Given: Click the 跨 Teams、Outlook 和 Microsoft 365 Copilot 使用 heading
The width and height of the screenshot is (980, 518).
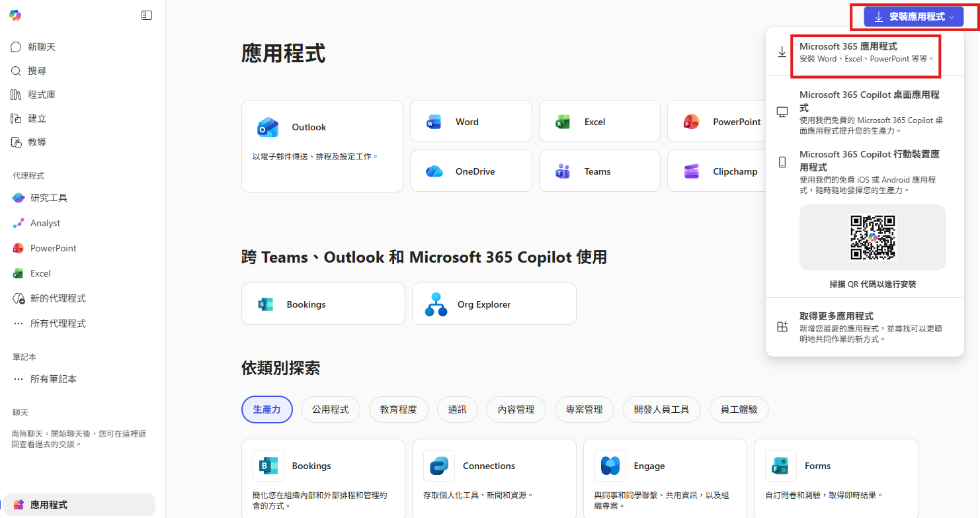Looking at the screenshot, I should (x=425, y=257).
